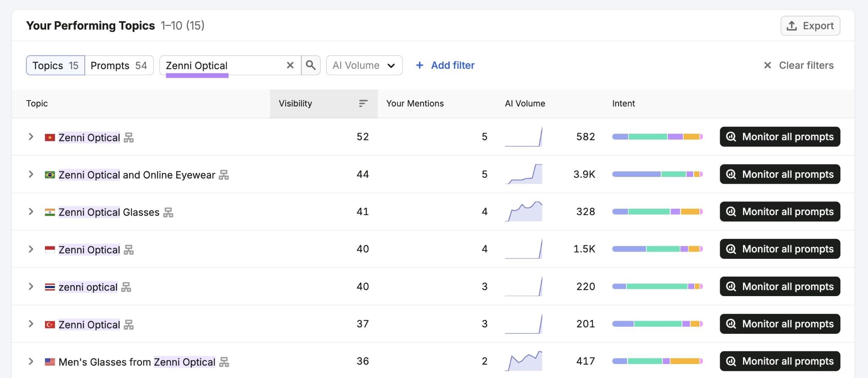Viewport: 868px width, 378px height.
Task: Open the Zenni Optical Glasses topic
Action: tap(109, 212)
